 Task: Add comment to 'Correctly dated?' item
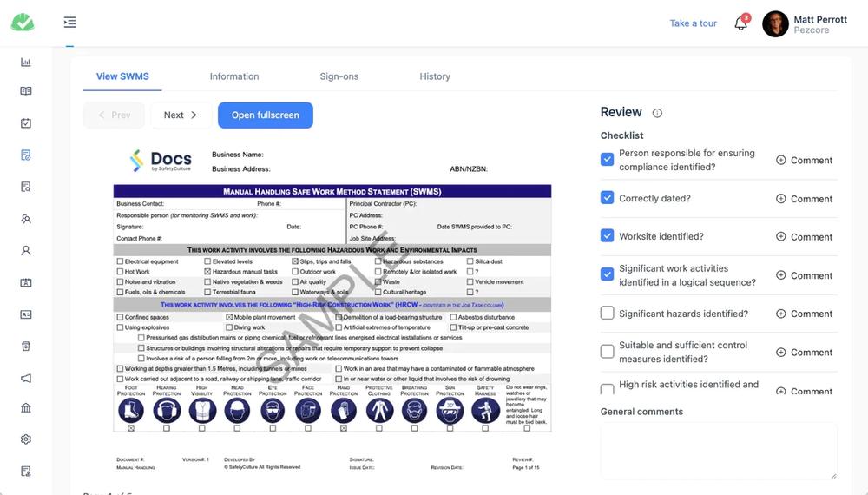point(805,199)
